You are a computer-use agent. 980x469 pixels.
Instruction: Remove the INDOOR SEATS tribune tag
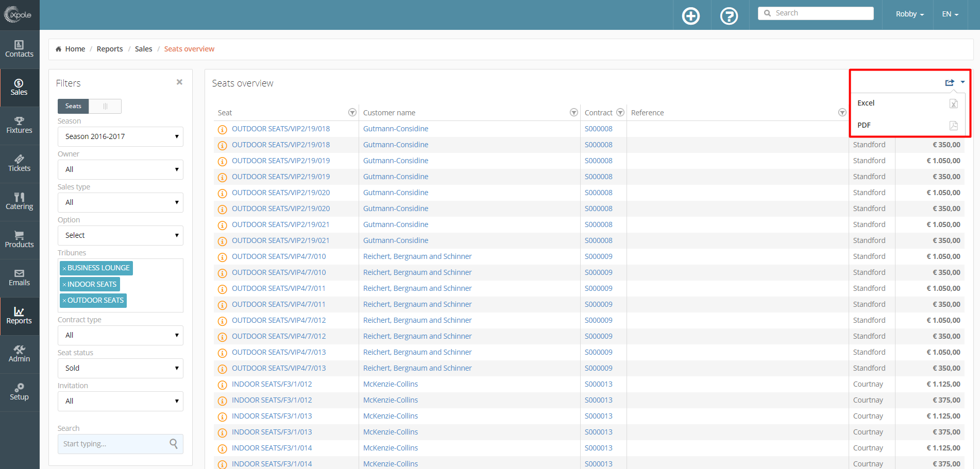pos(64,285)
